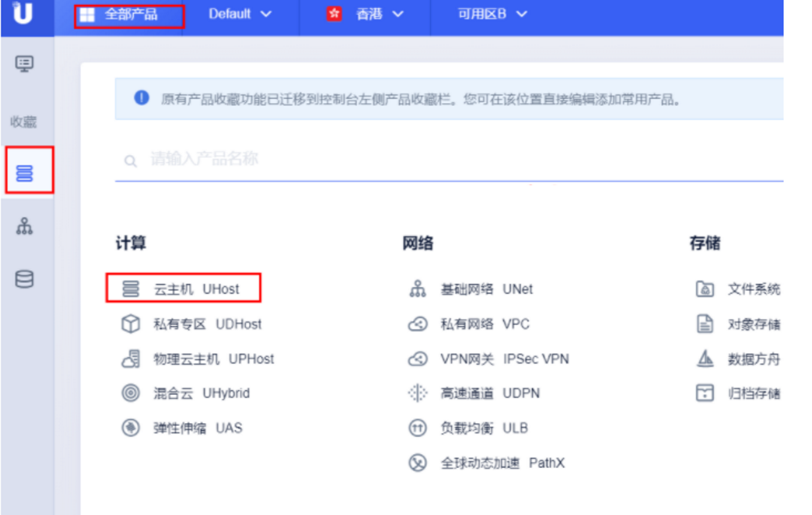Viewport: 812px width, 515px height.
Task: Click the cube icon for UDHost
Action: tap(131, 324)
